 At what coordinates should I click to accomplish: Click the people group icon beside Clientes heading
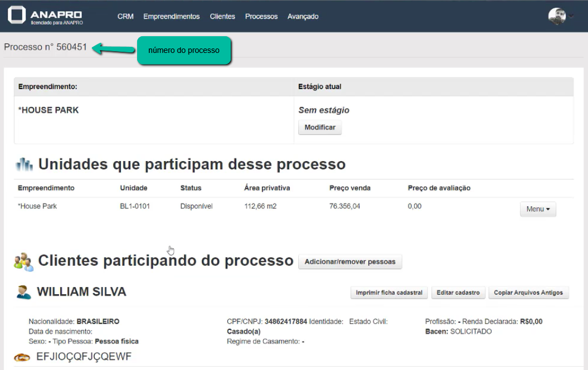coord(24,261)
